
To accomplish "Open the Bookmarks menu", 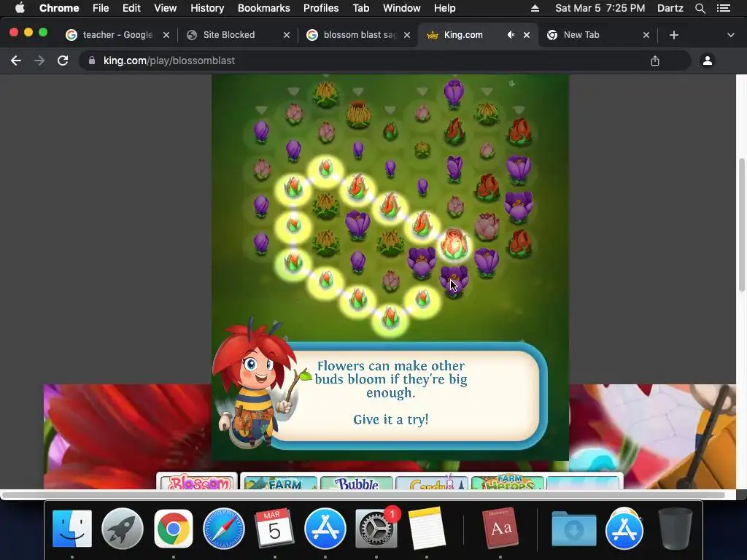I will 264,8.
